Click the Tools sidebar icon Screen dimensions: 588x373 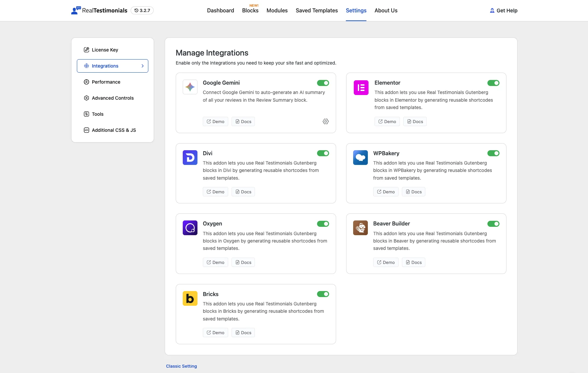87,114
